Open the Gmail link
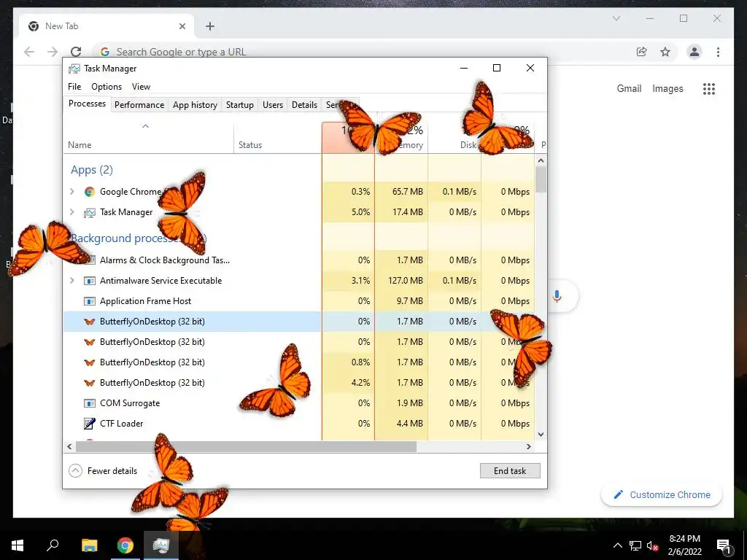747x560 pixels. [x=629, y=88]
